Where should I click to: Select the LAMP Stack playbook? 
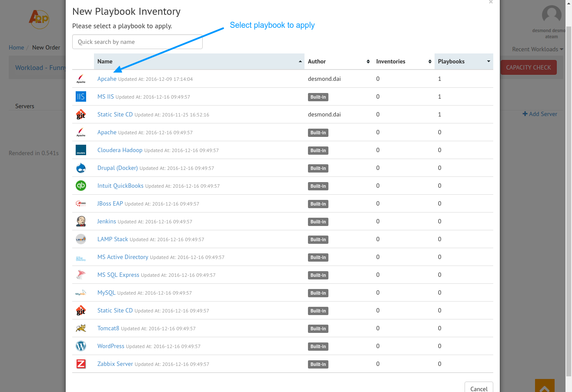tap(113, 239)
